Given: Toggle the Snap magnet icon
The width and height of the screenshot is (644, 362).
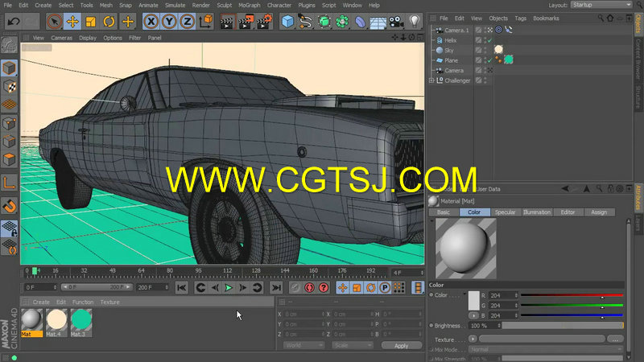Looking at the screenshot, I should [9, 206].
